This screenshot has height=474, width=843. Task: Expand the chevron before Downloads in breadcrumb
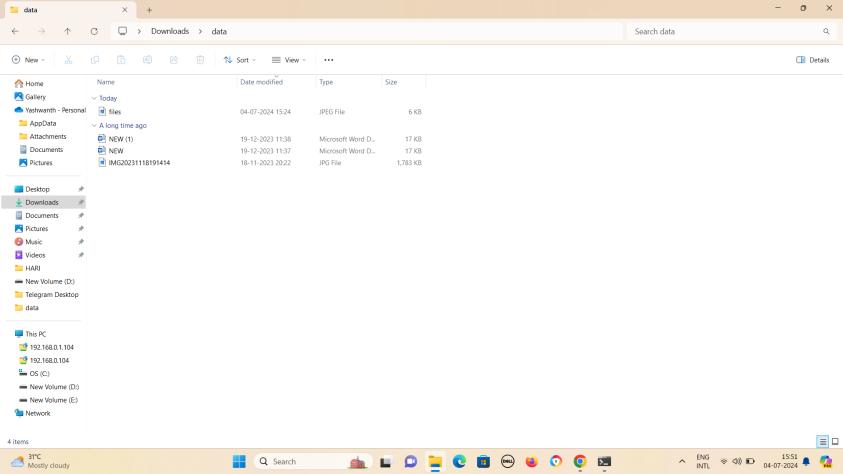139,31
